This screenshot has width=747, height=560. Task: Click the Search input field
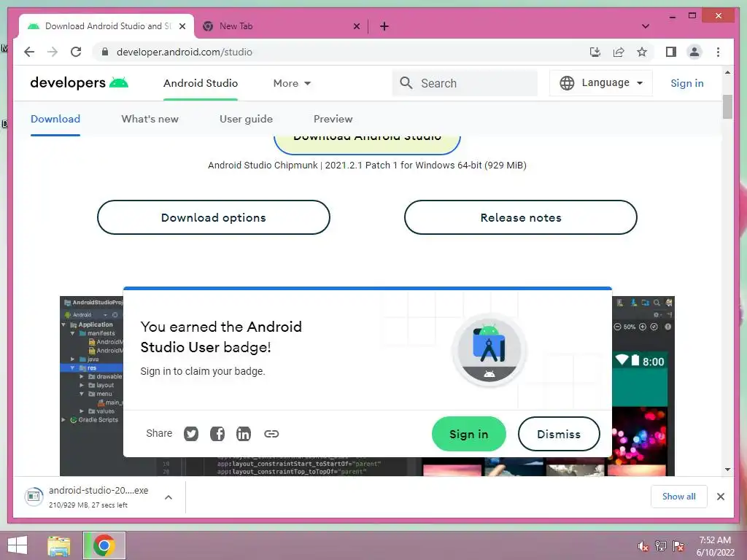click(465, 83)
